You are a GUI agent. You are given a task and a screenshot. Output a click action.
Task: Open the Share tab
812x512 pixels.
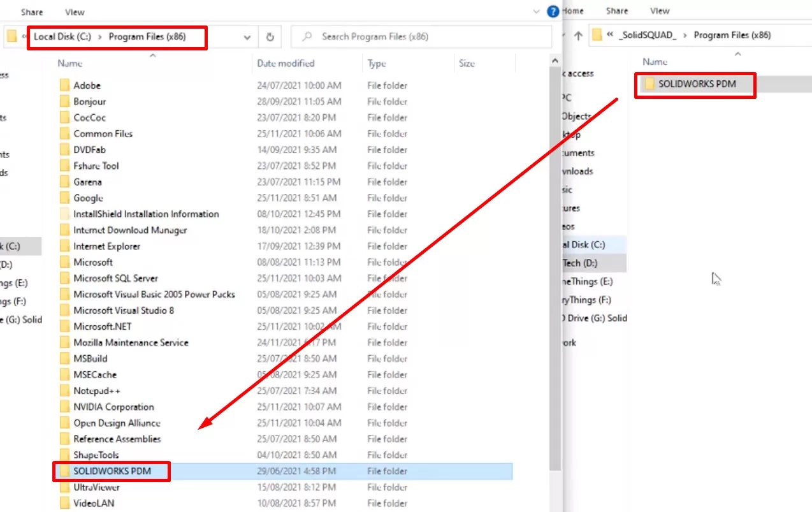31,11
